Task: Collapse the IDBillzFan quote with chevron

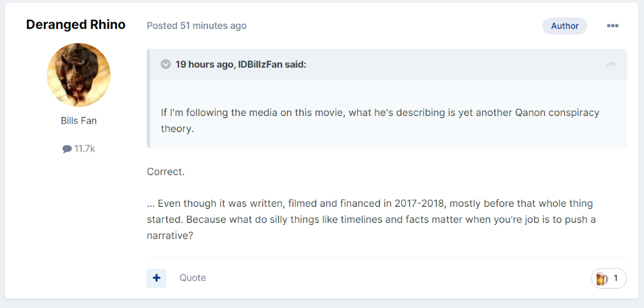Action: pos(166,64)
